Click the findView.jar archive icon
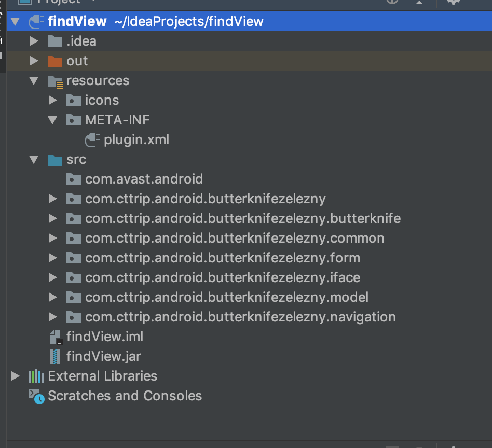Screen dimensions: 492x448 tap(55, 357)
